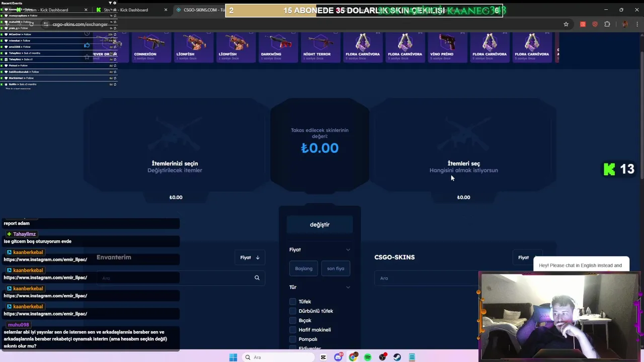Tick the Bıçak checkbox

tap(293, 320)
